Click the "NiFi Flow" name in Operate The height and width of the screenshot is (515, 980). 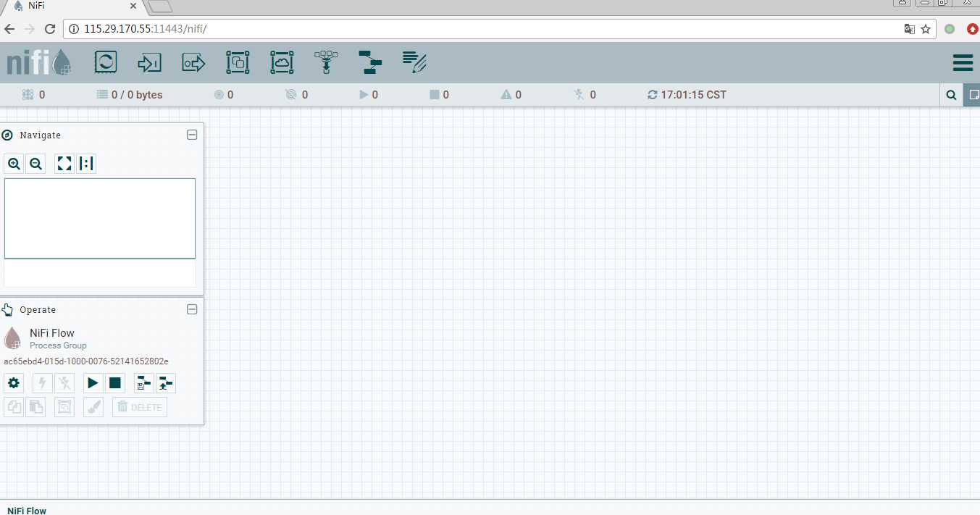tap(52, 333)
